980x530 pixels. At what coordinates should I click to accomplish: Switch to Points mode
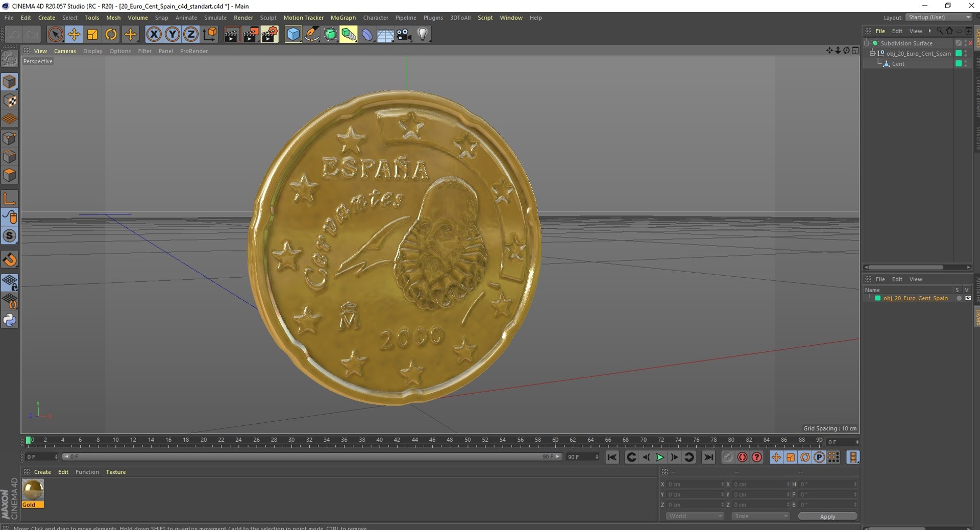[x=10, y=138]
